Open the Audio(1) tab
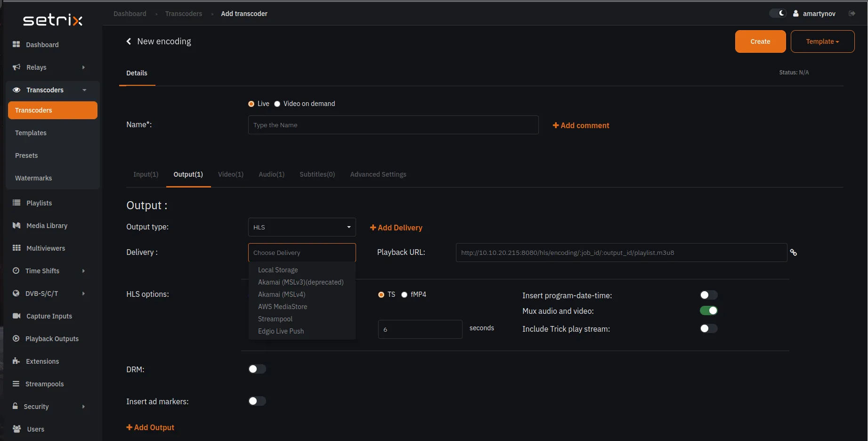868x441 pixels. pos(271,174)
